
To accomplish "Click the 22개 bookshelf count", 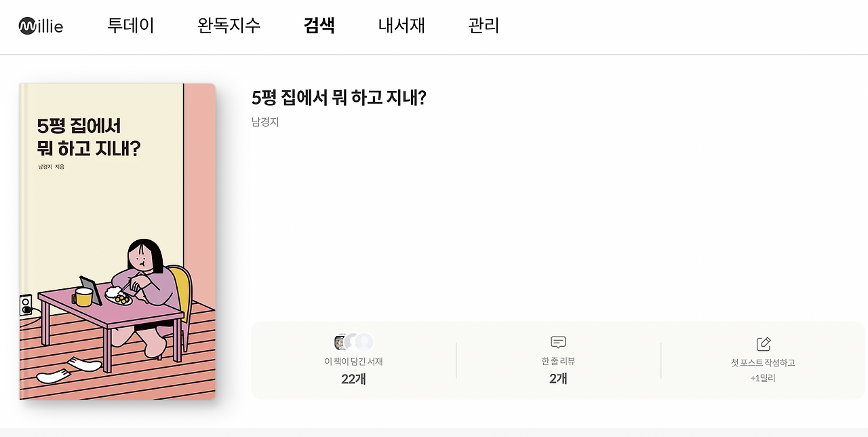I will (x=352, y=379).
